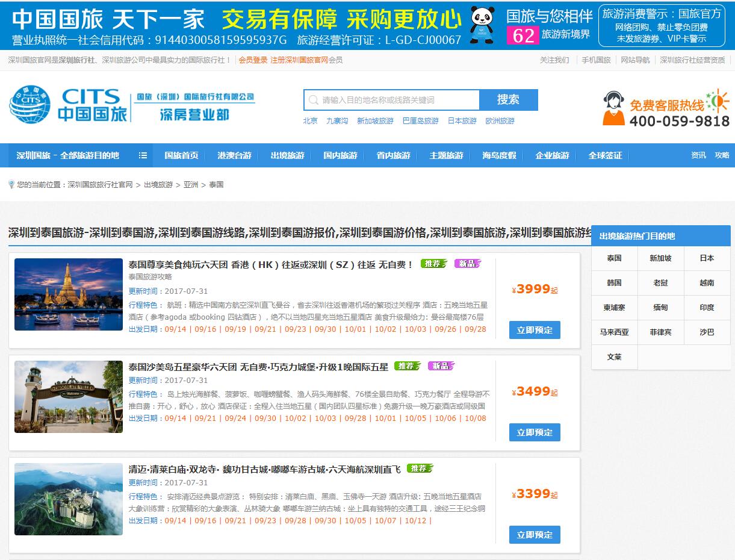This screenshot has width=735, height=560.
Task: Click the 推荐 badge on the first Thailand tour
Action: 433,264
